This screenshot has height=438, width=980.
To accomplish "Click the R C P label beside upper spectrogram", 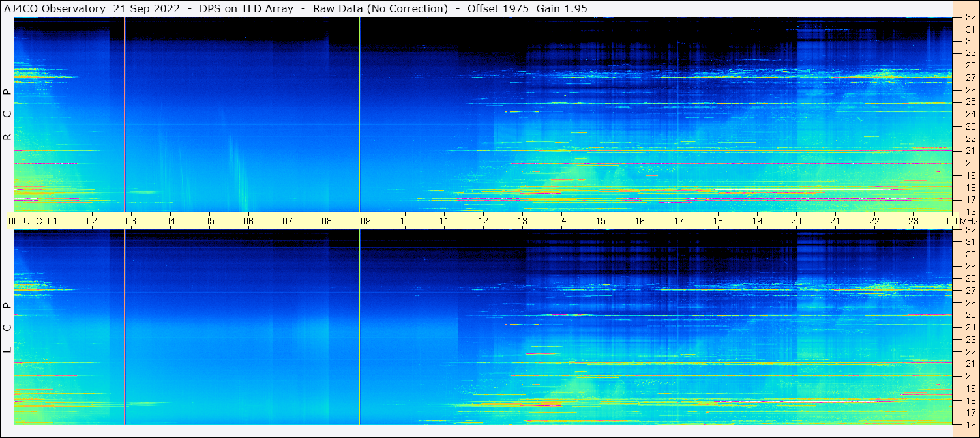I will coord(7,115).
